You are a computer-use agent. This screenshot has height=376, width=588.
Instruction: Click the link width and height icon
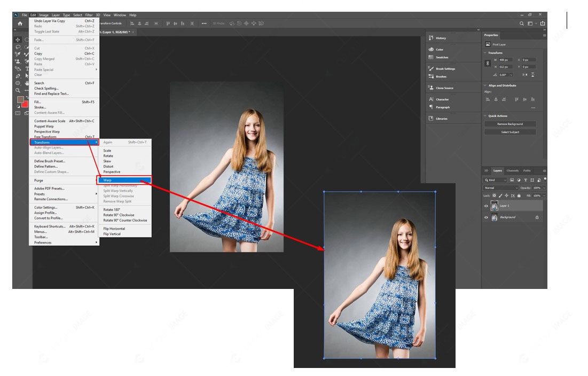[x=488, y=64]
